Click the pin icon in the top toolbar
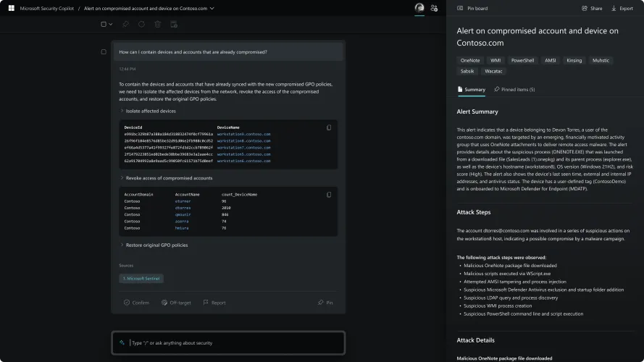This screenshot has width=644, height=362. tap(125, 24)
